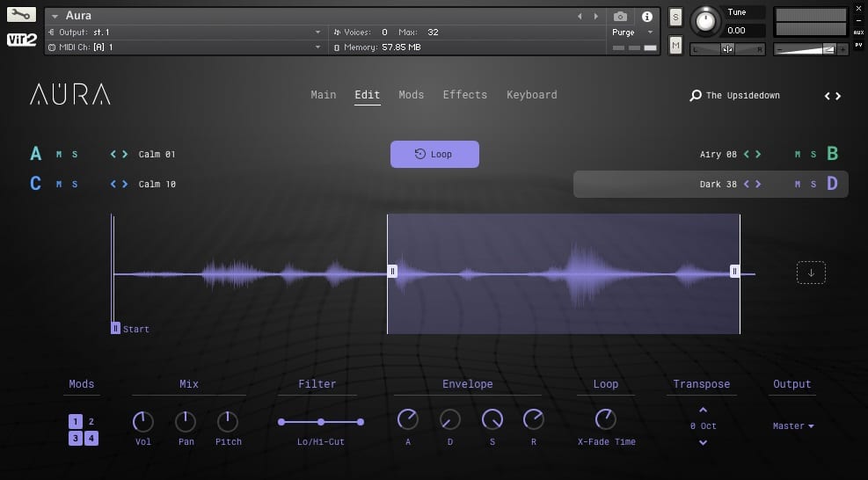The height and width of the screenshot is (480, 868).
Task: Switch to the Effects tab
Action: click(x=465, y=95)
